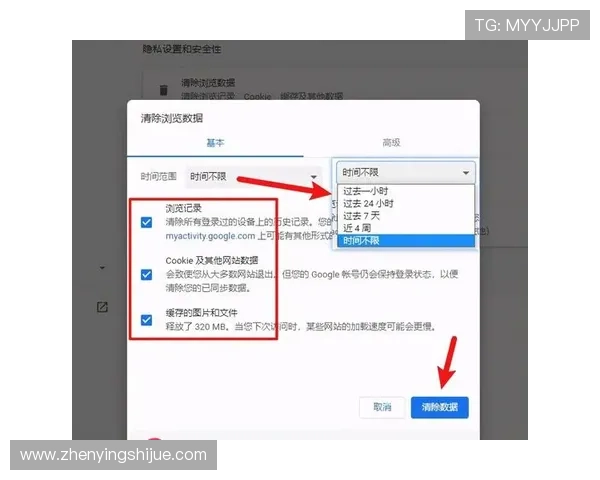The width and height of the screenshot is (600, 480).
Task: Choose 近 4 周 time range
Action: click(x=406, y=228)
